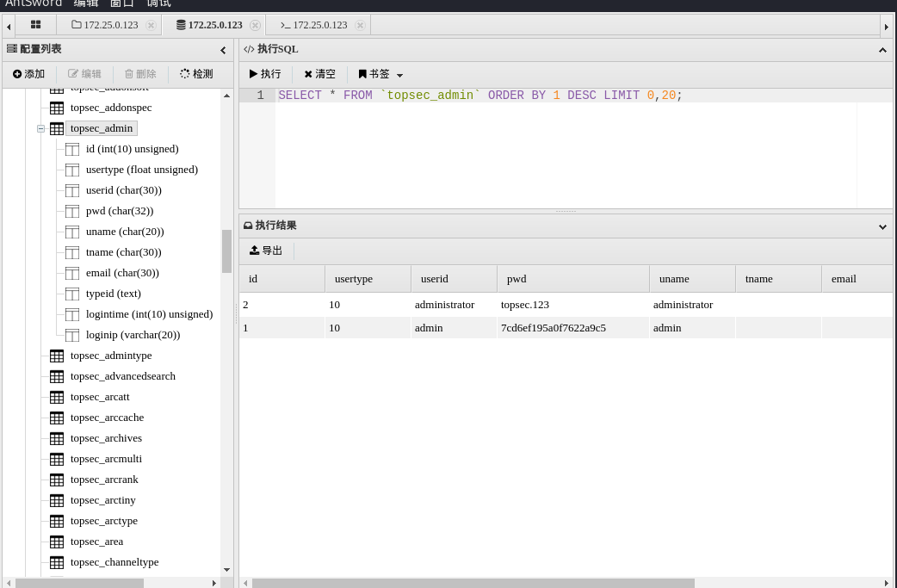Click the table icon of topsec_archives
897x588 pixels.
57,438
